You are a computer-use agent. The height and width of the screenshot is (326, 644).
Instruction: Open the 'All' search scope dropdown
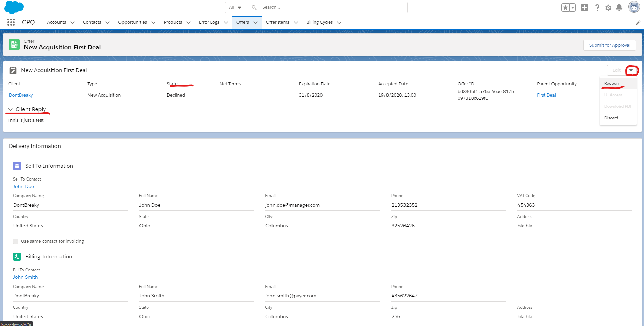[x=235, y=7]
